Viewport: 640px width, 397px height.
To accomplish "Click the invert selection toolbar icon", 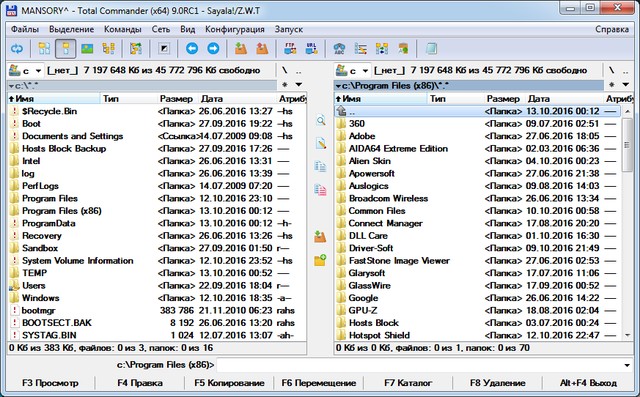I will pos(164,49).
